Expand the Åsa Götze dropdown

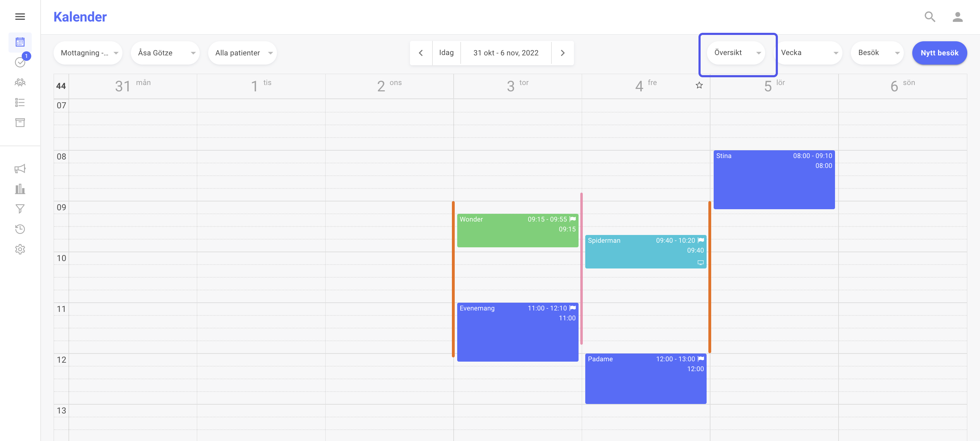click(165, 53)
